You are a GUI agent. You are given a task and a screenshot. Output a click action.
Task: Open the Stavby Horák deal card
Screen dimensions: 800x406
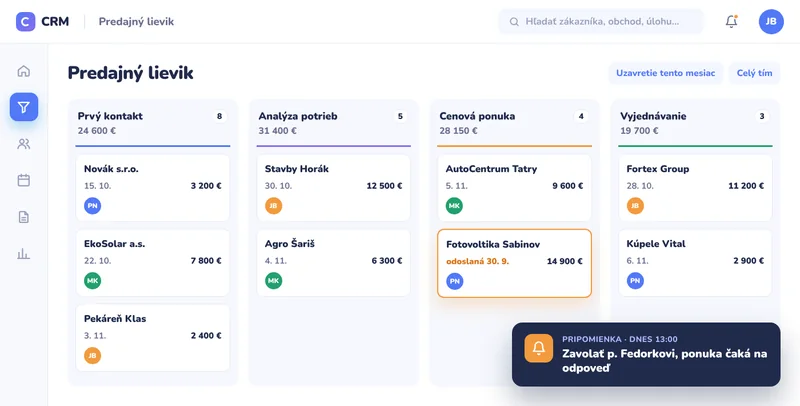point(334,188)
